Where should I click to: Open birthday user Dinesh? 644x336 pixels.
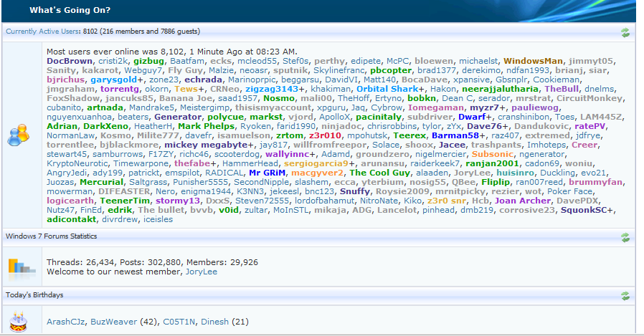[215, 322]
